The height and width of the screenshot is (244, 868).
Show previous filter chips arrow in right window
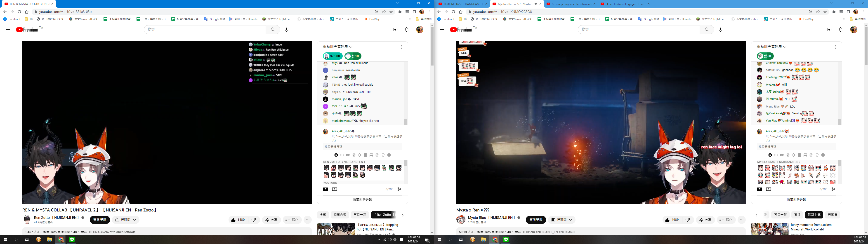[x=757, y=215]
